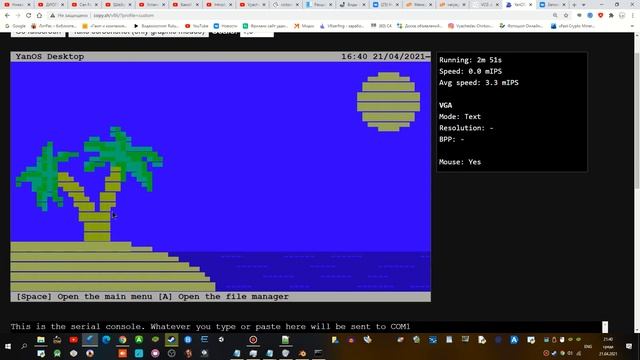Open the red record-circle taskbar app
The image size is (640, 360).
tap(253, 340)
